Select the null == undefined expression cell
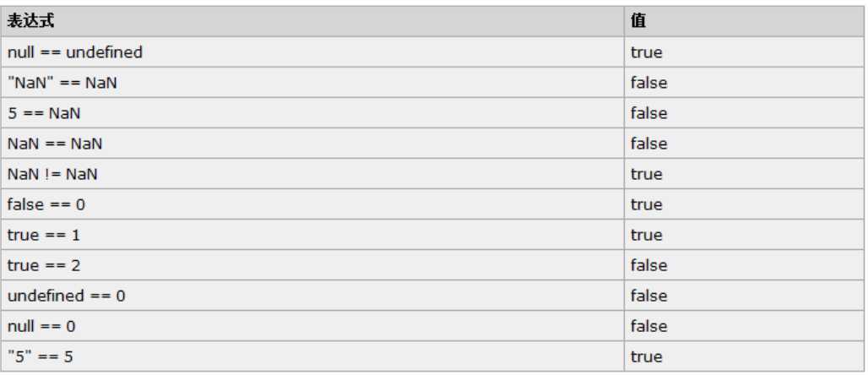This screenshot has width=868, height=375. click(312, 52)
